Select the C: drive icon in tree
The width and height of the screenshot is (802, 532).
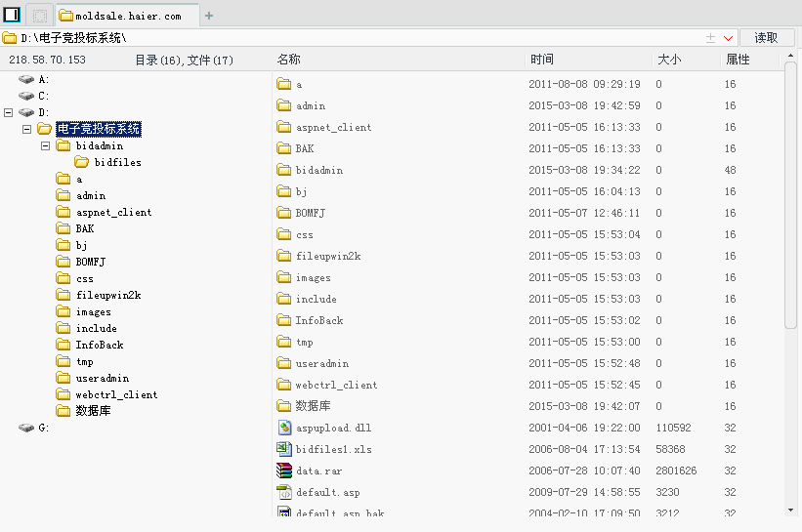[26, 96]
